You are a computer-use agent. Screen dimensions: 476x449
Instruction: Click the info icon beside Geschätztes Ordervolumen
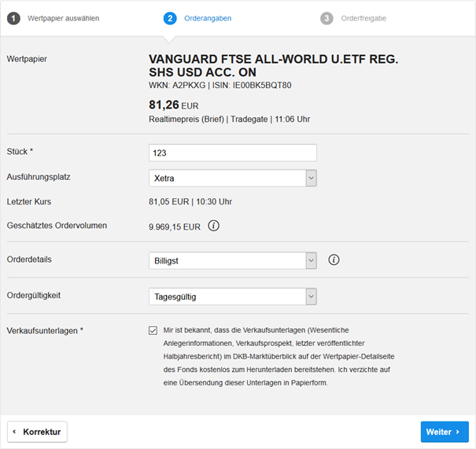[x=213, y=226]
